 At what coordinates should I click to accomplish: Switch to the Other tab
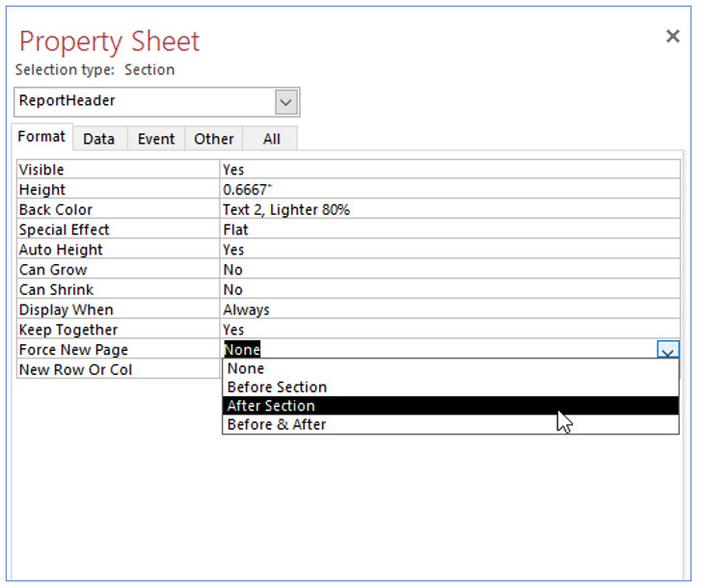click(213, 139)
